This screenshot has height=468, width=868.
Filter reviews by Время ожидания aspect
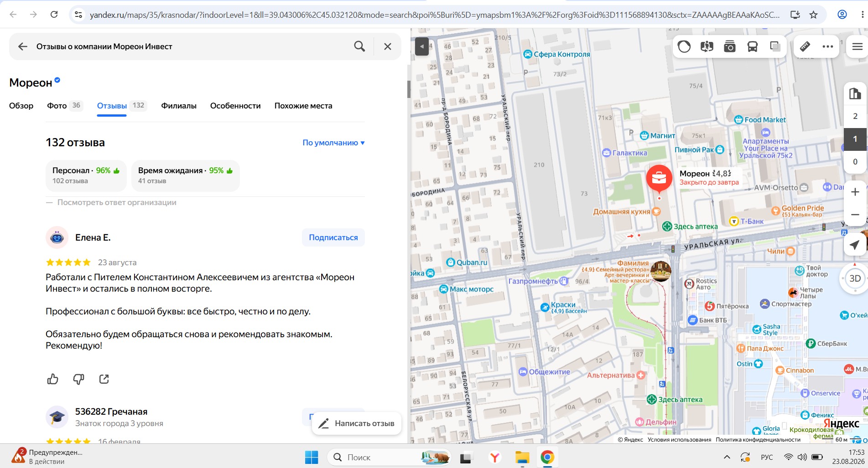(x=186, y=175)
